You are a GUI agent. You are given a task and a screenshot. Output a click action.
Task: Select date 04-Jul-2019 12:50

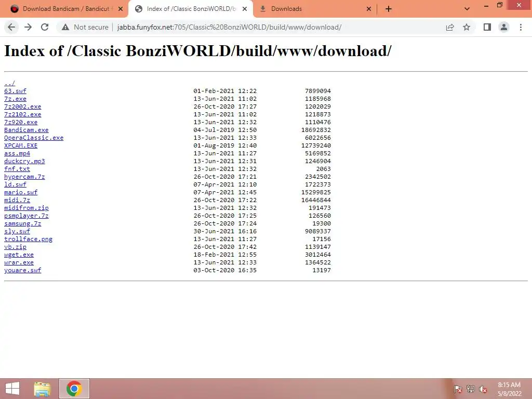click(x=225, y=130)
